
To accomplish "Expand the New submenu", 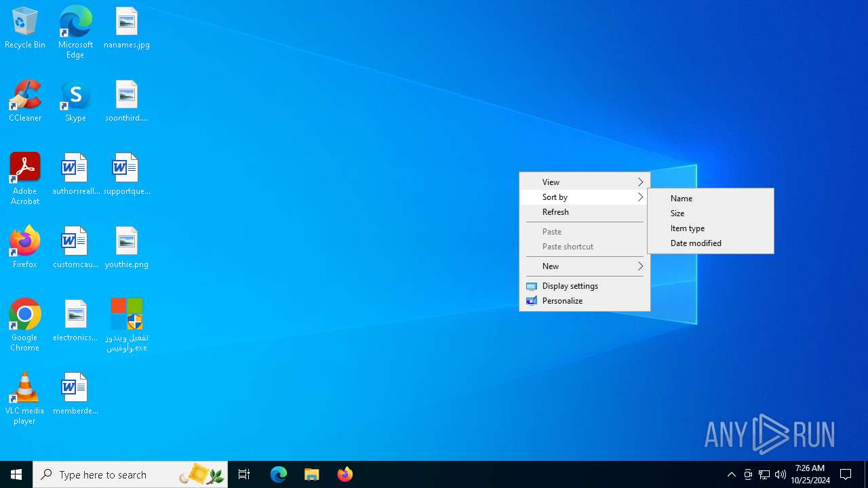I will [585, 266].
